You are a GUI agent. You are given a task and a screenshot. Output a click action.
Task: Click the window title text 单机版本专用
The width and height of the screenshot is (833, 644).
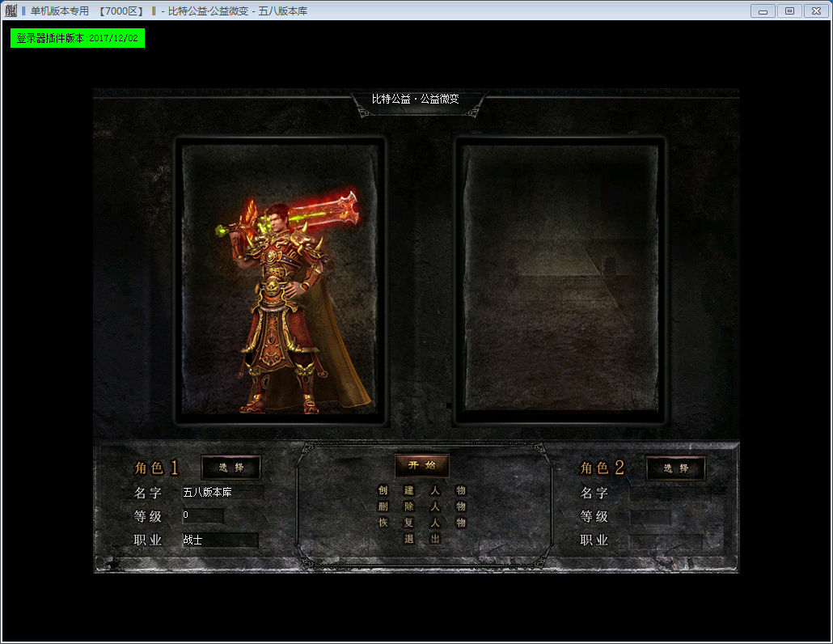point(60,11)
